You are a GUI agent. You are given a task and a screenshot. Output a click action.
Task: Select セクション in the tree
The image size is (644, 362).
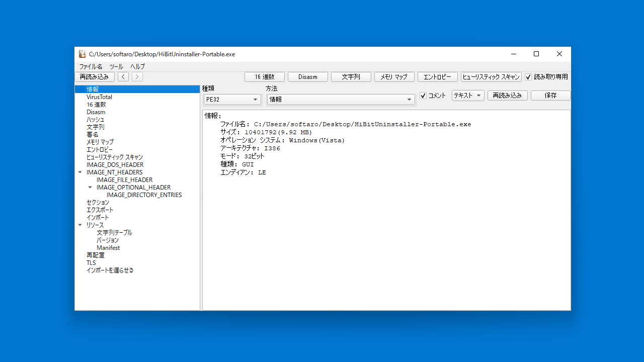(x=98, y=203)
